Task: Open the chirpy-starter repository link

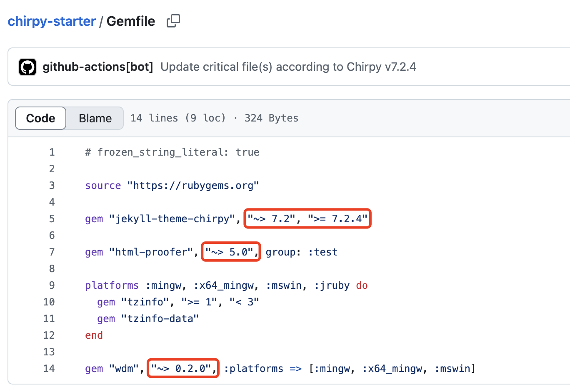Action: click(52, 21)
